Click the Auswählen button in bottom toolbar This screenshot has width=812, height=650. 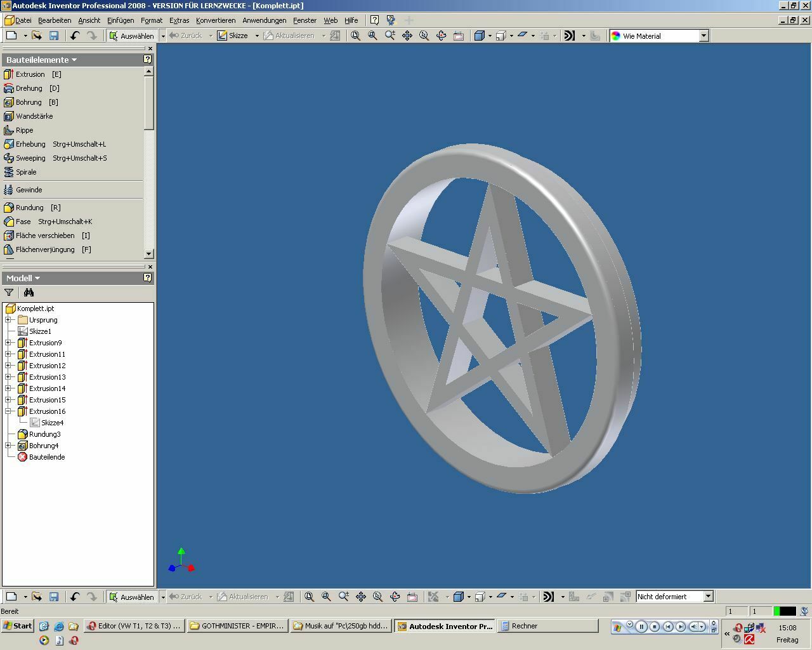[132, 597]
